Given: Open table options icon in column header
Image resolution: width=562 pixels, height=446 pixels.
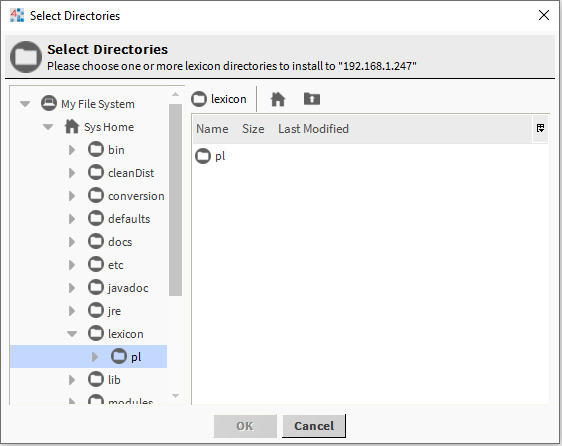Looking at the screenshot, I should pos(540,128).
